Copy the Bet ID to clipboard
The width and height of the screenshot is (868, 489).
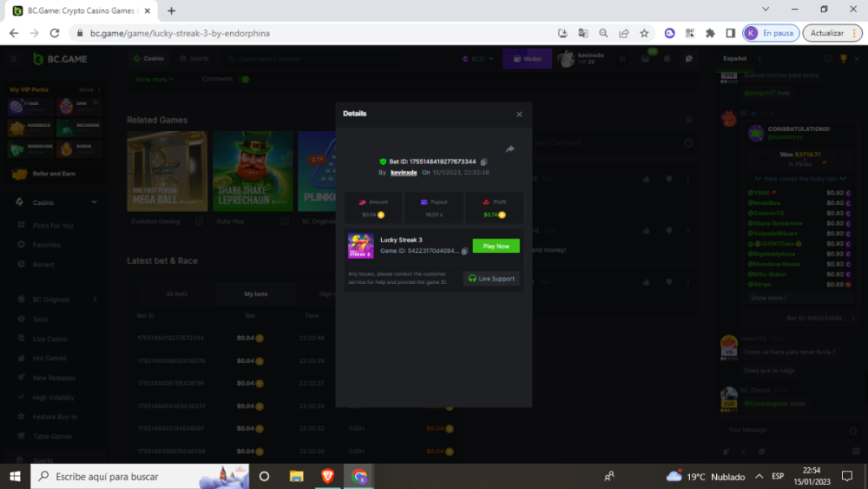click(x=484, y=162)
